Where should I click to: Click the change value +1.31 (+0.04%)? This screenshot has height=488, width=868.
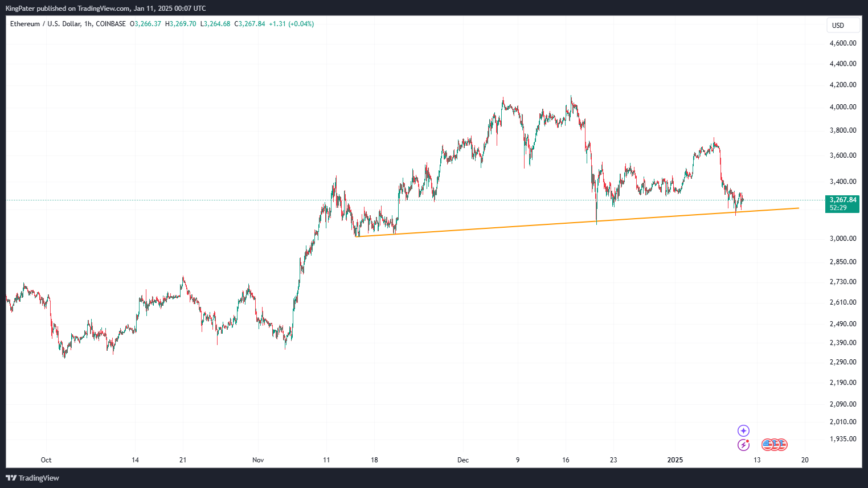292,24
